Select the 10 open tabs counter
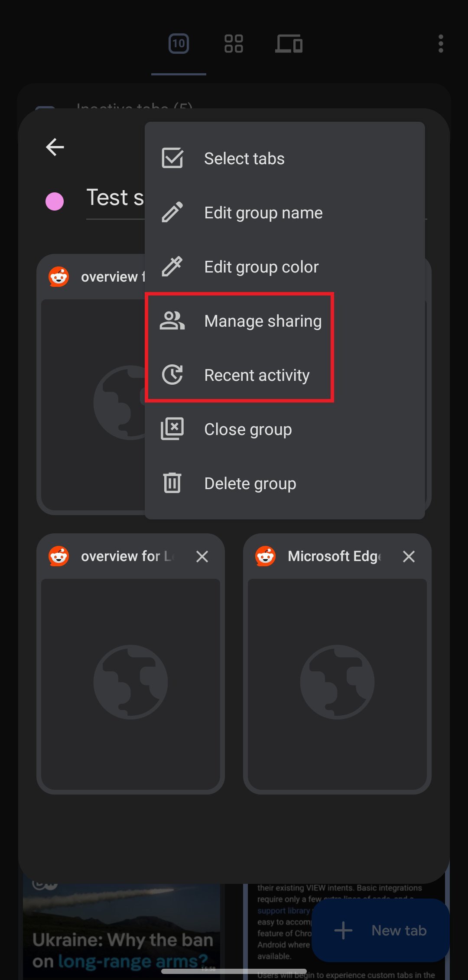The height and width of the screenshot is (980, 468). [179, 44]
